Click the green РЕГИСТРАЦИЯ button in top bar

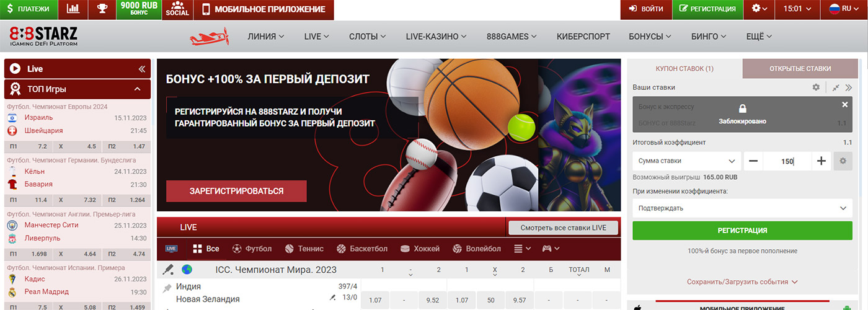707,9
